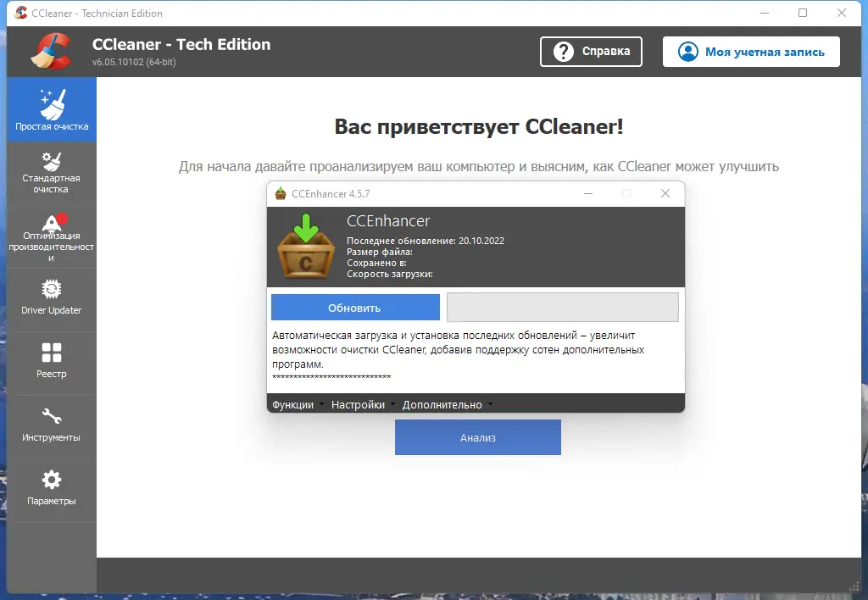This screenshot has width=868, height=600.
Task: Click the 'Скорость загрузки:' label
Action: [x=390, y=274]
